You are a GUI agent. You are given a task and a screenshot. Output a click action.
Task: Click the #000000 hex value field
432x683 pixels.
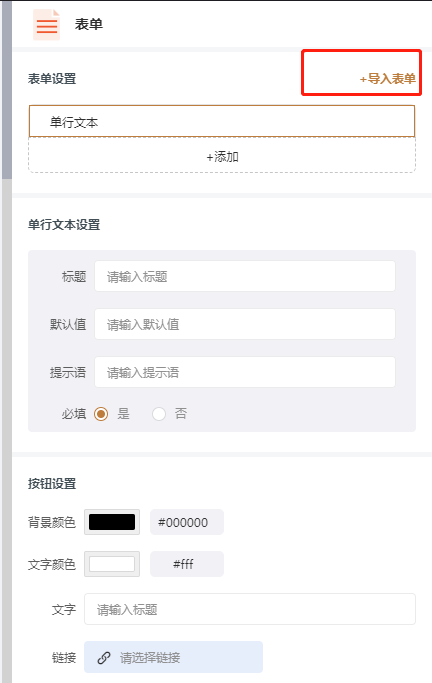click(x=187, y=522)
